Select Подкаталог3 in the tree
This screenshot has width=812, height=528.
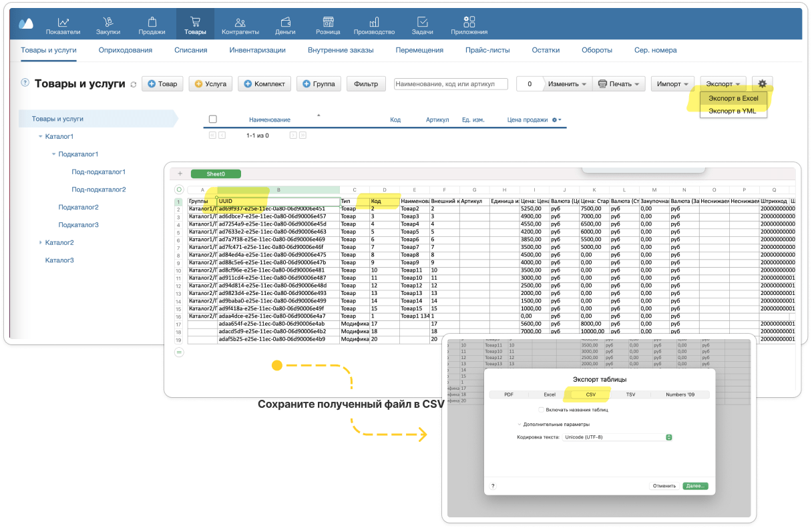point(78,225)
